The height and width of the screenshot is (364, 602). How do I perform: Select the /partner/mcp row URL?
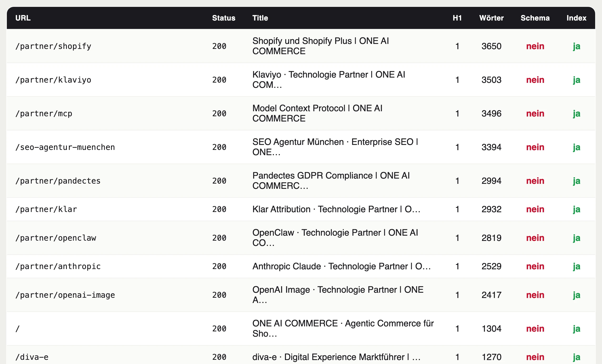[x=44, y=113]
